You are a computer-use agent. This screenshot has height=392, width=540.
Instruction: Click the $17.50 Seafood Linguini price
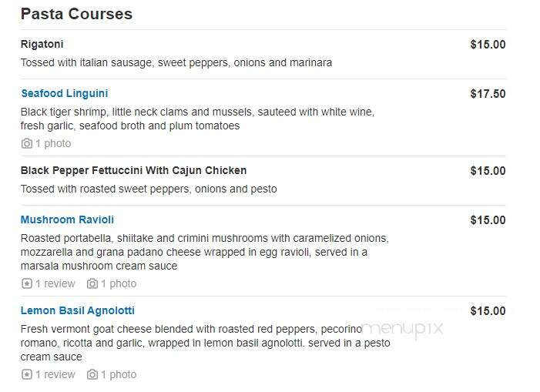[x=488, y=94]
